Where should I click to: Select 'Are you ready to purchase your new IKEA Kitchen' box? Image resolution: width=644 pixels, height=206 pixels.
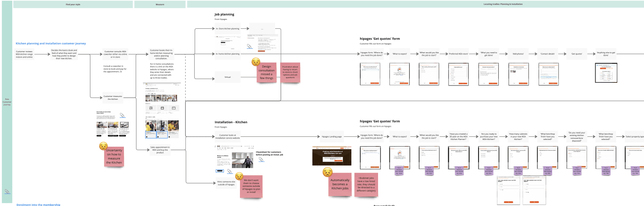tap(489, 136)
